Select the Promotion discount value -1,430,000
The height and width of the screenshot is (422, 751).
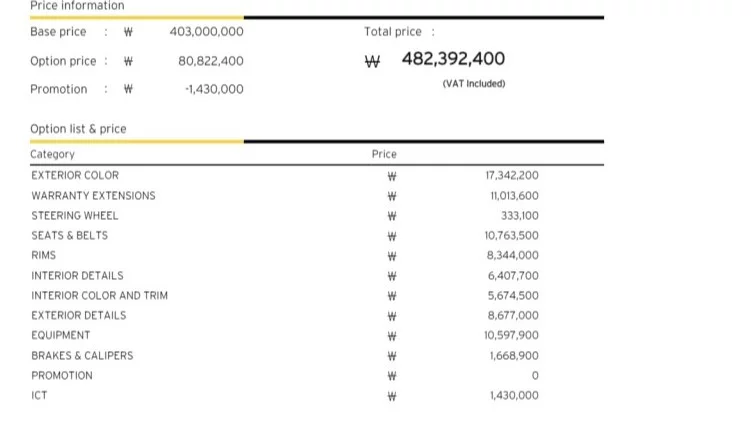(214, 89)
